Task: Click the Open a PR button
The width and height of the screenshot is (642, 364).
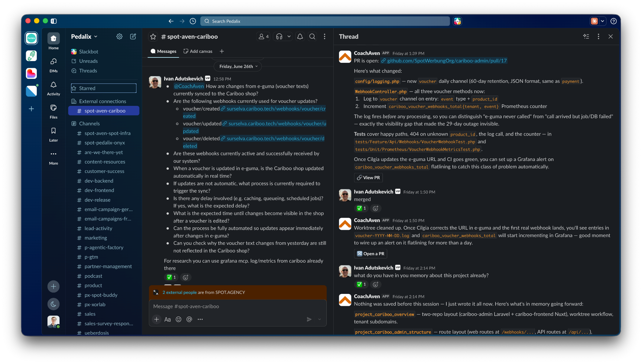Action: point(370,254)
